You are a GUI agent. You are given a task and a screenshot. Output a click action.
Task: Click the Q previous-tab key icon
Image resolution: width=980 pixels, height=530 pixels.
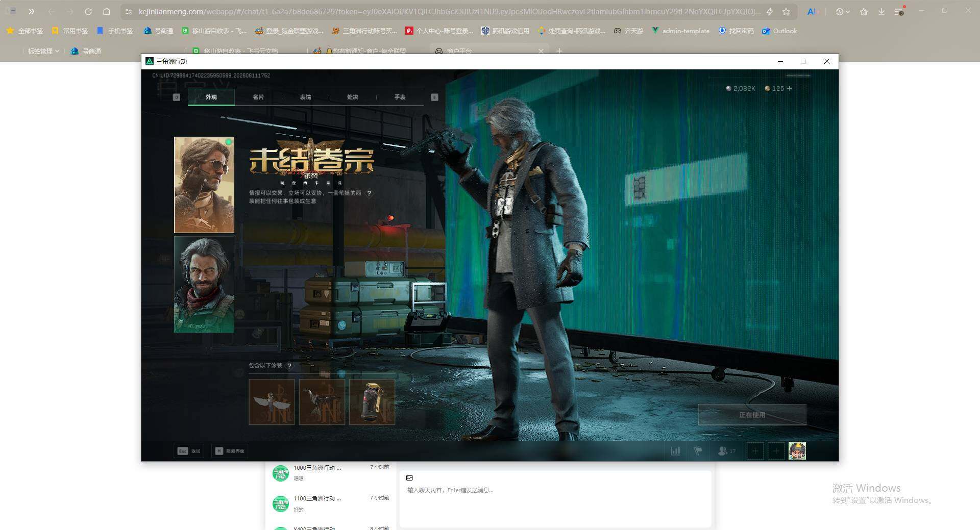coord(177,97)
